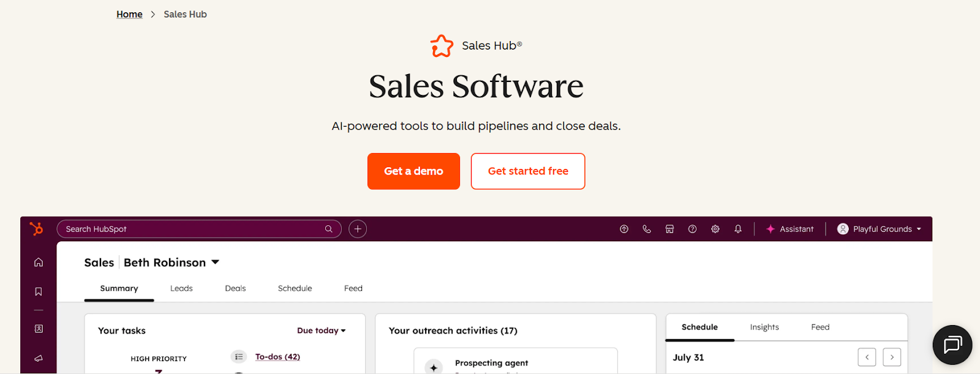The width and height of the screenshot is (980, 374).
Task: Open the To-dos (42) link
Action: (x=277, y=356)
